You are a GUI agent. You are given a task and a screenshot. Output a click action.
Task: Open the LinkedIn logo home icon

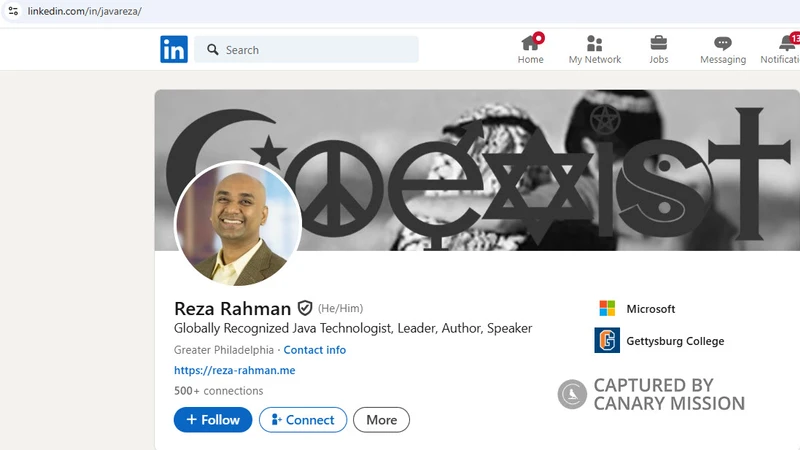click(x=174, y=49)
